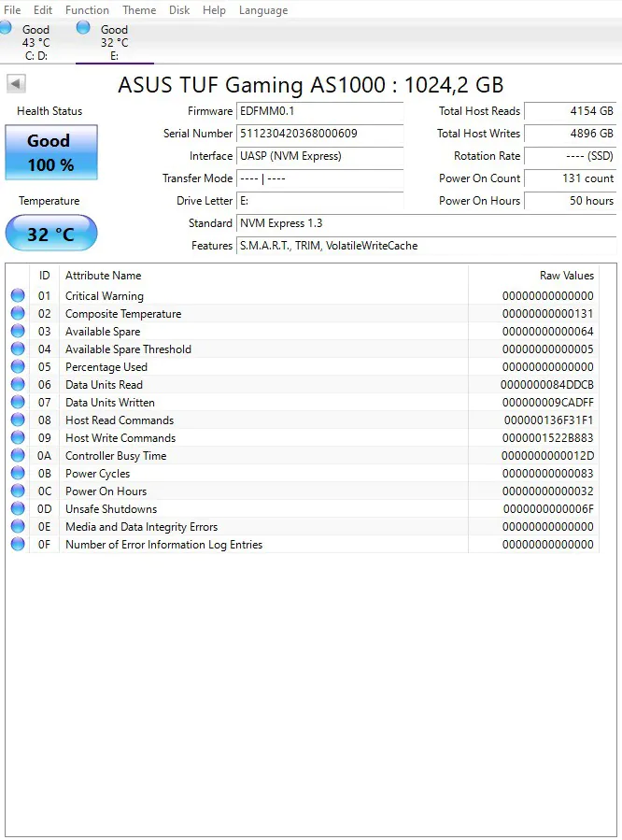Click raw value 0000001522B883
The width and height of the screenshot is (622, 840).
click(547, 437)
